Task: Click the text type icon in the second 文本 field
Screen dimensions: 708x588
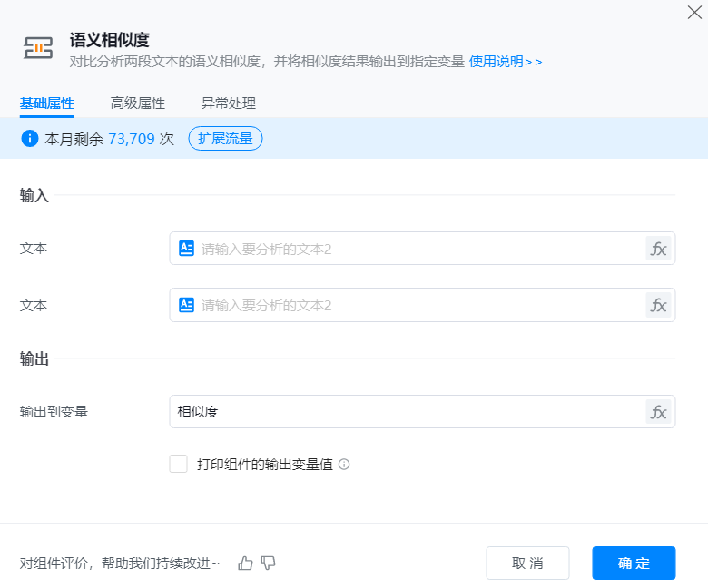Action: [186, 305]
